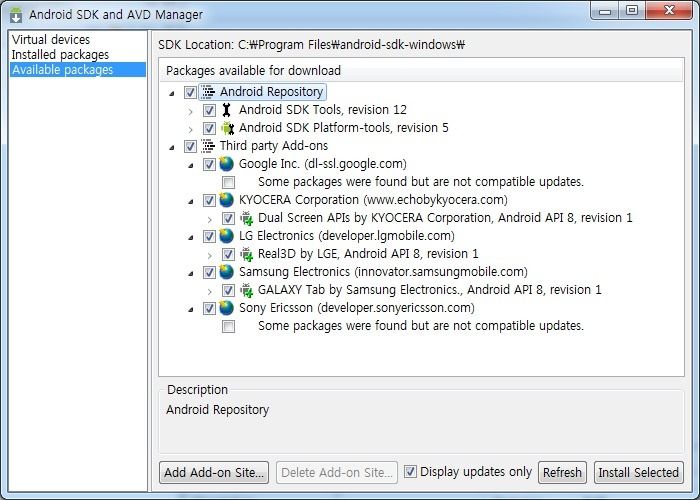Screen dimensions: 700x500
Task: Click the add-on icon for GALAXY Tab
Action: 246,290
